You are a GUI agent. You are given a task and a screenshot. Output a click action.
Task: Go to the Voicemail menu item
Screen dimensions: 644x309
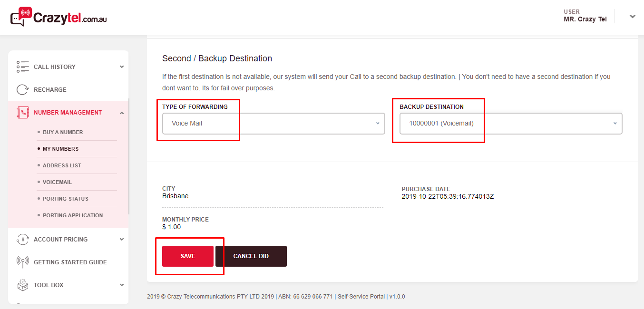(x=57, y=182)
